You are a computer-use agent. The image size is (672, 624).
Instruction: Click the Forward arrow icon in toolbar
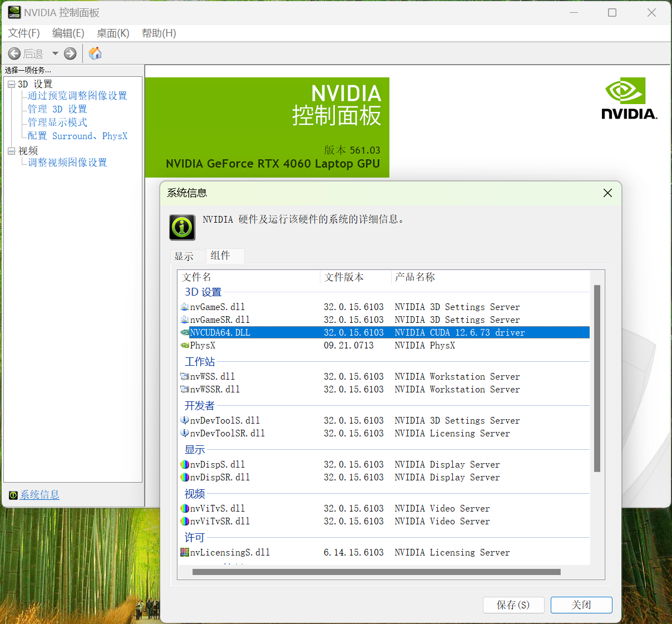(70, 53)
